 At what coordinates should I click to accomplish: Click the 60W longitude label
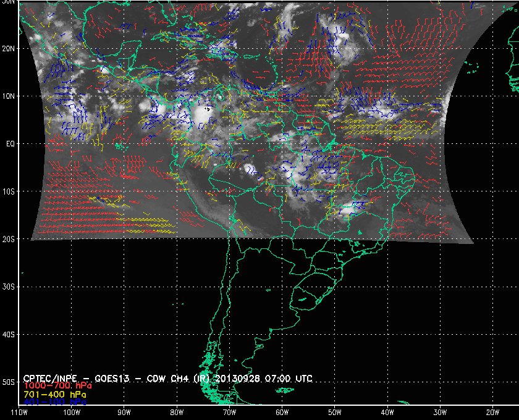tap(282, 413)
